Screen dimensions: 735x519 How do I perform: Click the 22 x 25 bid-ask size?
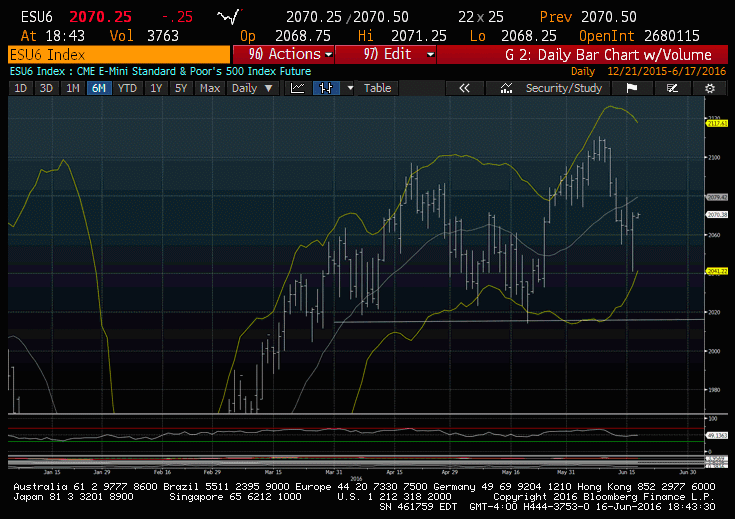[480, 17]
